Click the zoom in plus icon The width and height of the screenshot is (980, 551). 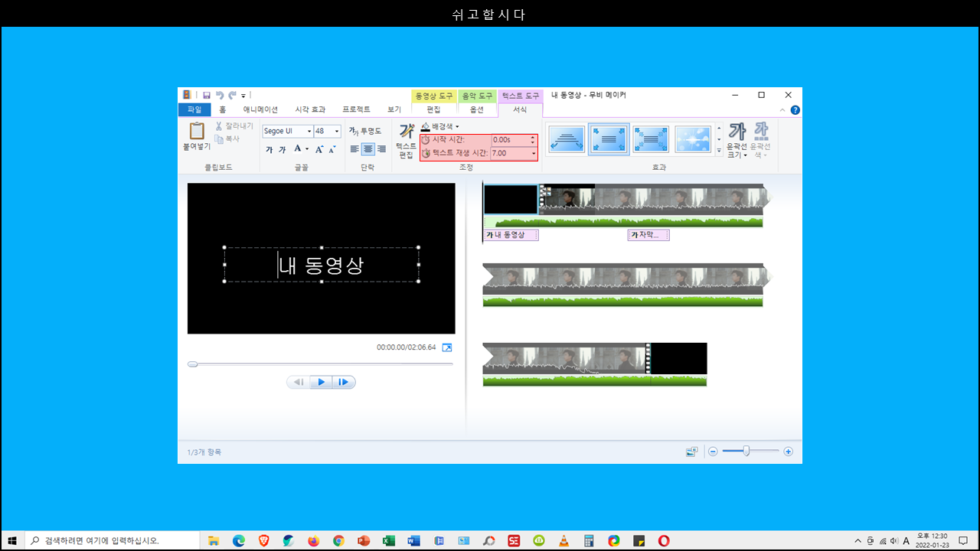pos(788,452)
